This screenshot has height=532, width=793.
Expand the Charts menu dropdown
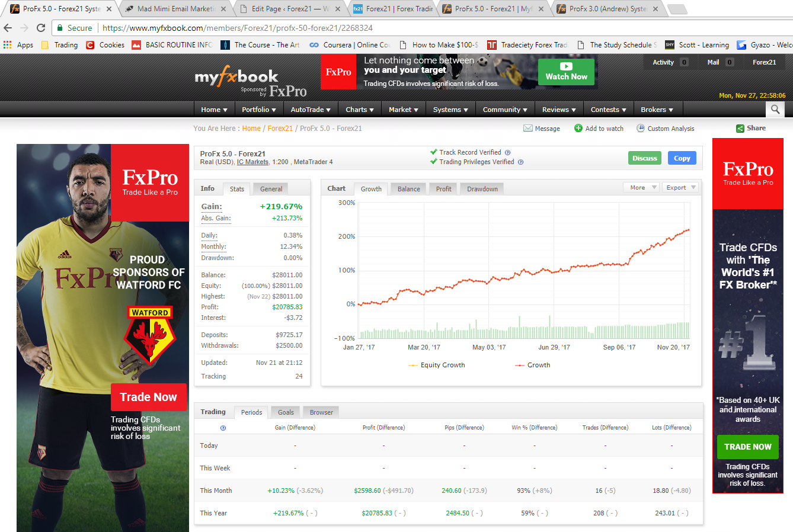pyautogui.click(x=360, y=110)
